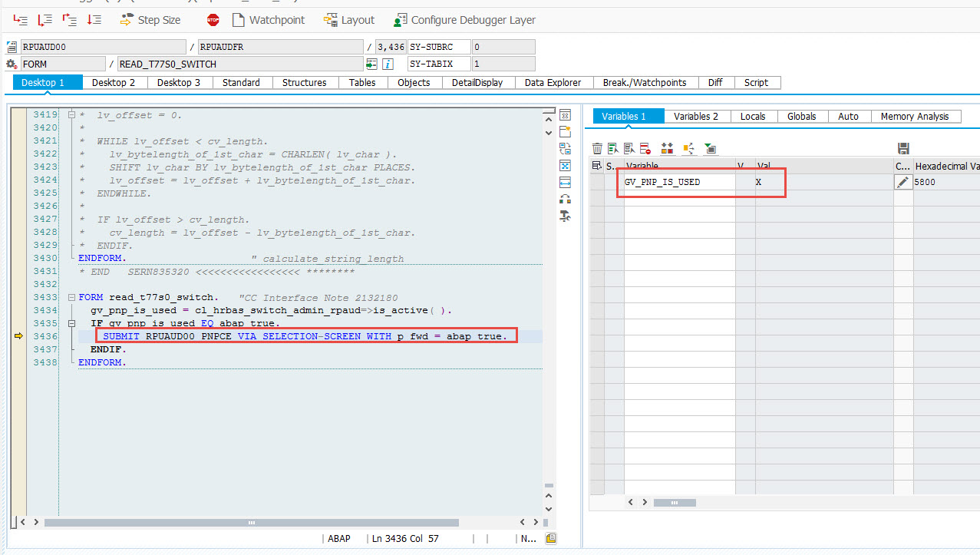The height and width of the screenshot is (555, 980).
Task: Click the swap tools icon beside editor
Action: (x=566, y=200)
